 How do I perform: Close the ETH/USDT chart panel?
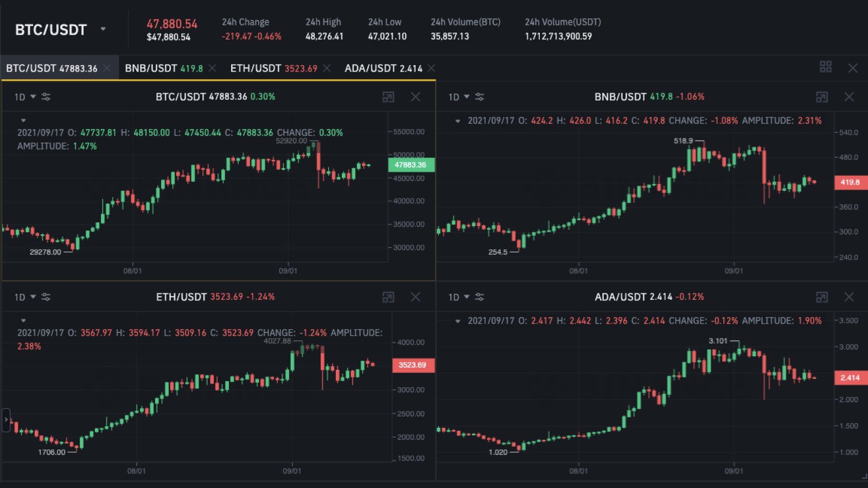tap(416, 297)
